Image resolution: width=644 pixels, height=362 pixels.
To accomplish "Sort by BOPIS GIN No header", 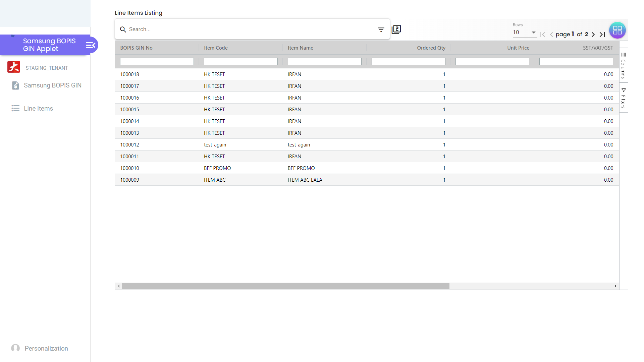I will click(136, 48).
